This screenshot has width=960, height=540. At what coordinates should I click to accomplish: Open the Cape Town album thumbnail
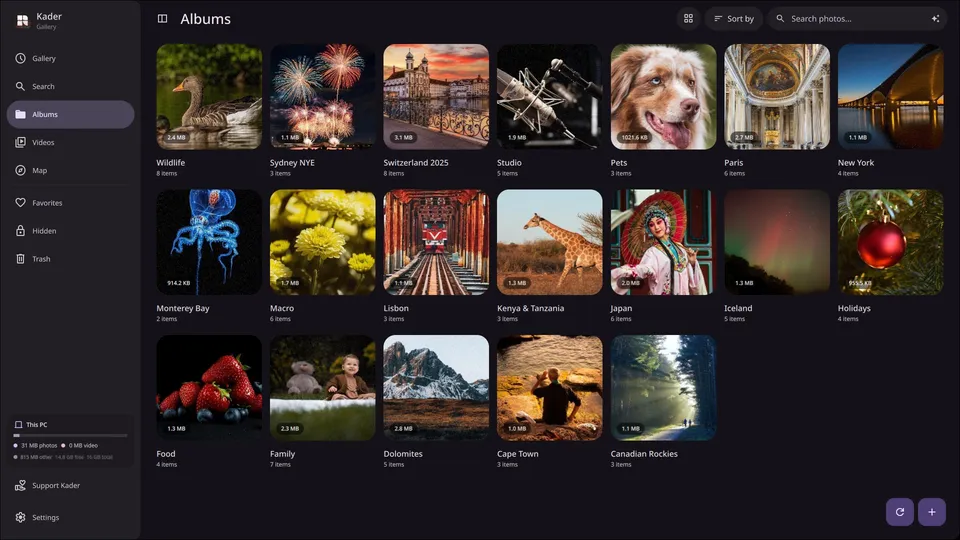click(x=550, y=388)
